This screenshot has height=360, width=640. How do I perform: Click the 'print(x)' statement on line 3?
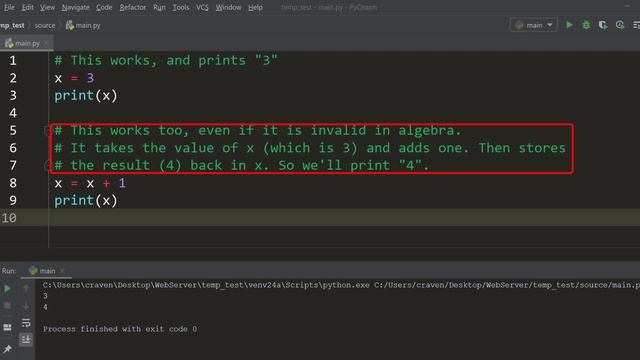click(x=86, y=96)
